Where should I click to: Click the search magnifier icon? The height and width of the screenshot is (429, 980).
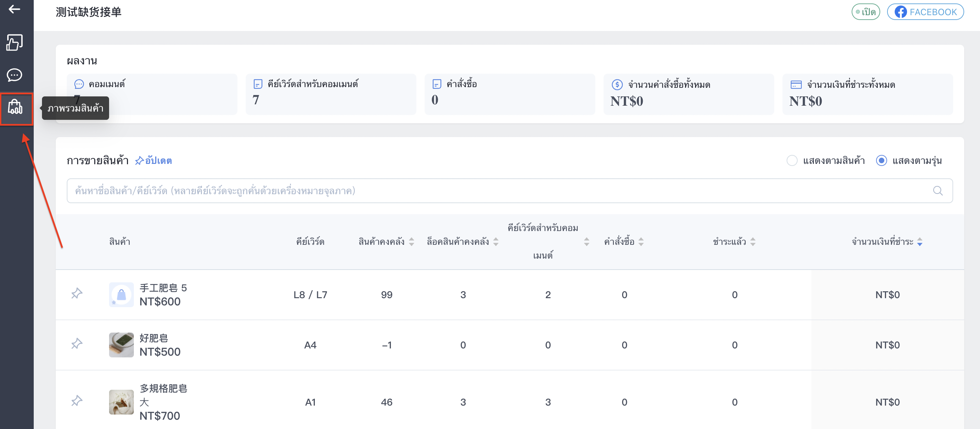938,191
